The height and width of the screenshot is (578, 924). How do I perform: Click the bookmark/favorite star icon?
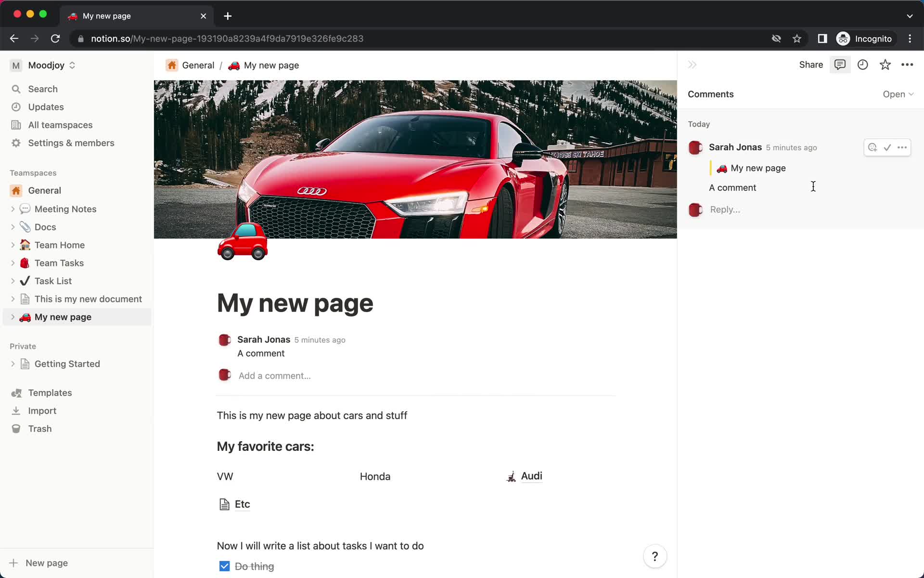885,65
